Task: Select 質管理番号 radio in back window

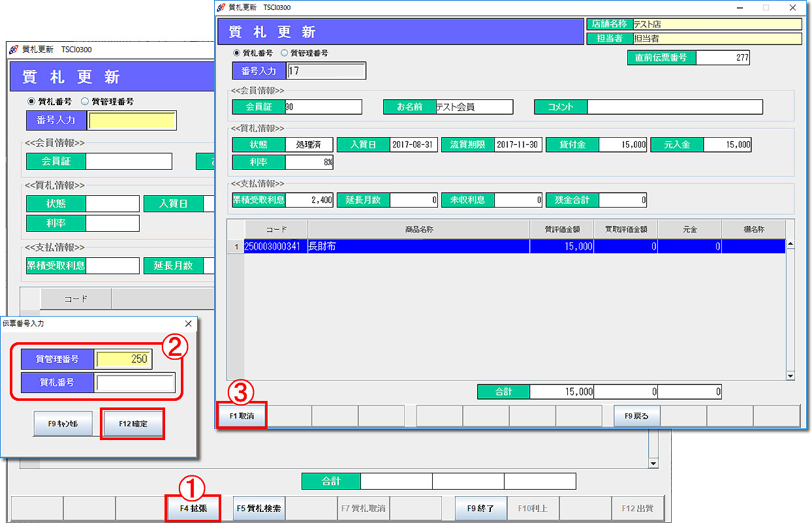Action: tap(85, 101)
